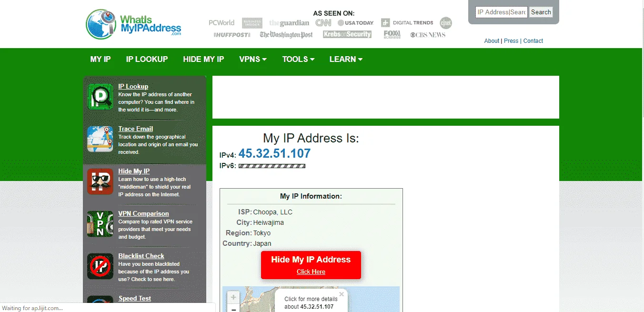This screenshot has height=312, width=644.
Task: Click the CNN logo
Action: (323, 23)
